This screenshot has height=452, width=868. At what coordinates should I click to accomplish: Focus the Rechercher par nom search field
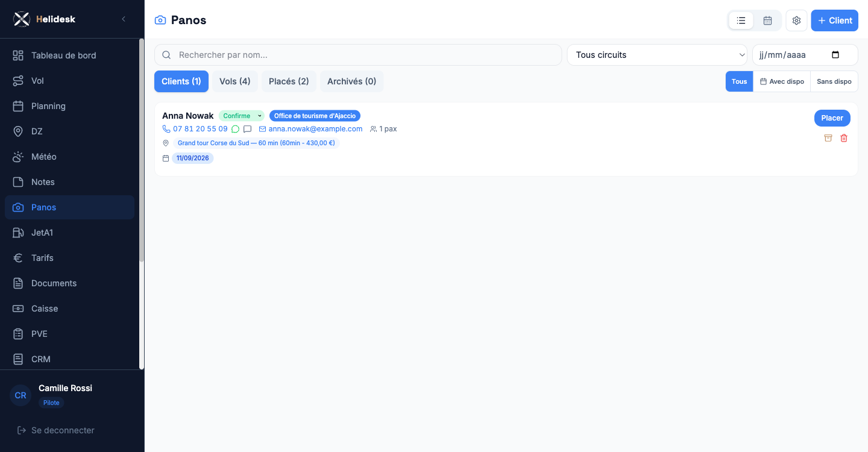coord(358,55)
